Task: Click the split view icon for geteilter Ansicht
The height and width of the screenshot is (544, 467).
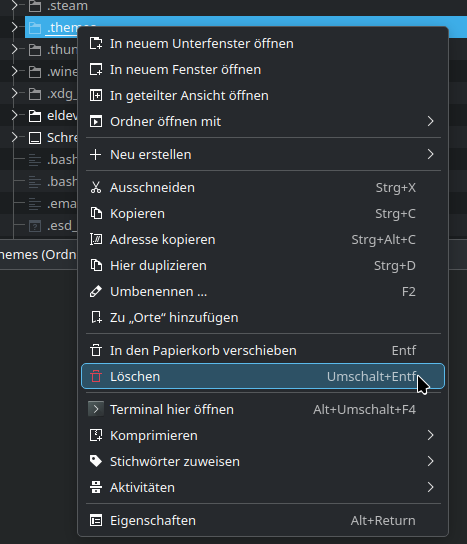Action: pos(96,95)
